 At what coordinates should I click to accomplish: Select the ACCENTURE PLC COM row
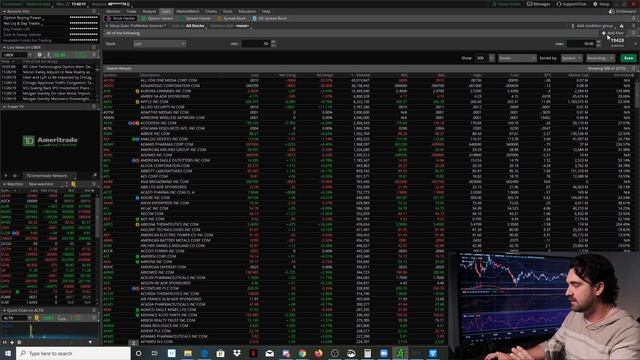click(276, 288)
